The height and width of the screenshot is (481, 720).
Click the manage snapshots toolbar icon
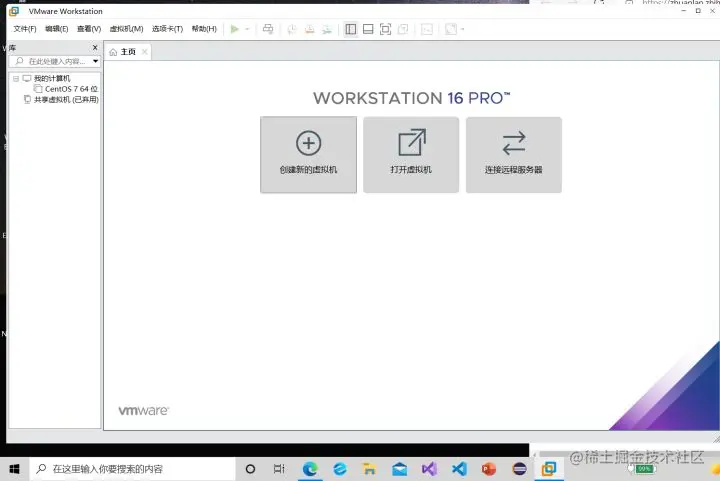click(x=326, y=29)
